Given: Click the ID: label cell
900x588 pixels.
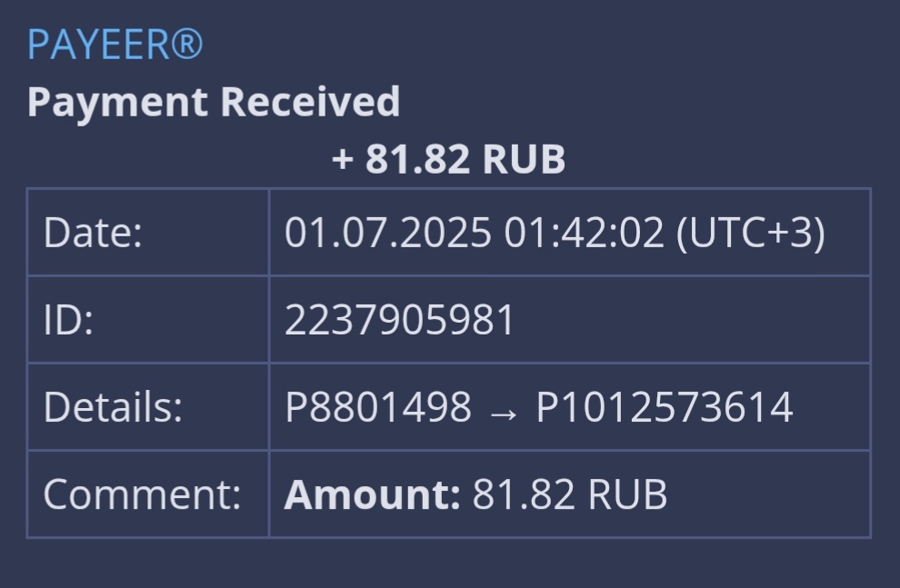Looking at the screenshot, I should 147,320.
